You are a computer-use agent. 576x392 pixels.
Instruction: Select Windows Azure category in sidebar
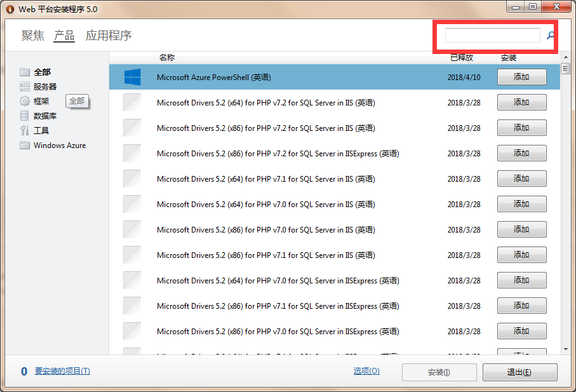point(60,145)
